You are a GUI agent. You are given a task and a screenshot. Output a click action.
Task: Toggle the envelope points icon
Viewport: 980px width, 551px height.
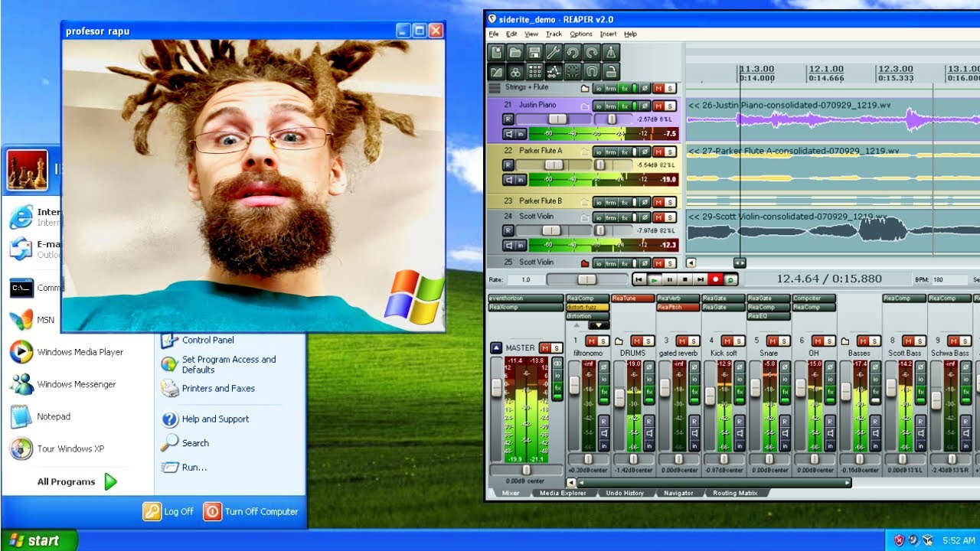coord(554,71)
